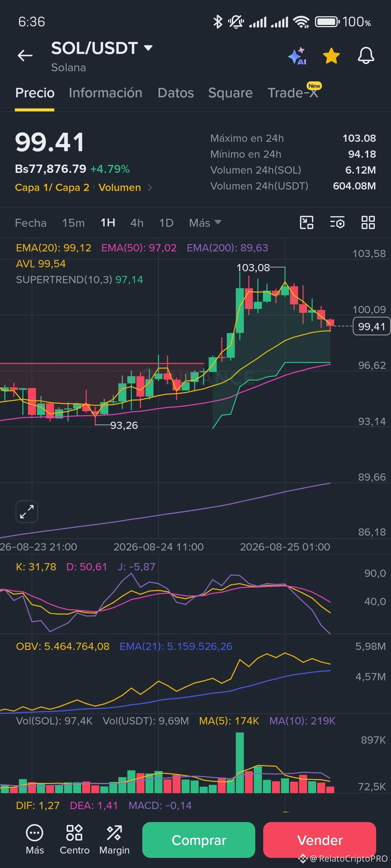Select the Fecha chart option
The width and height of the screenshot is (391, 868).
[31, 223]
